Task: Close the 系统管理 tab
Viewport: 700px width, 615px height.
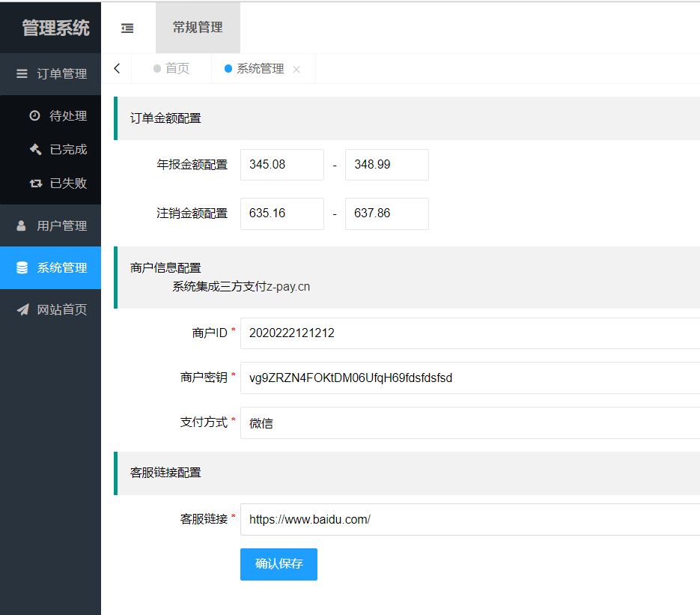Action: [x=296, y=69]
